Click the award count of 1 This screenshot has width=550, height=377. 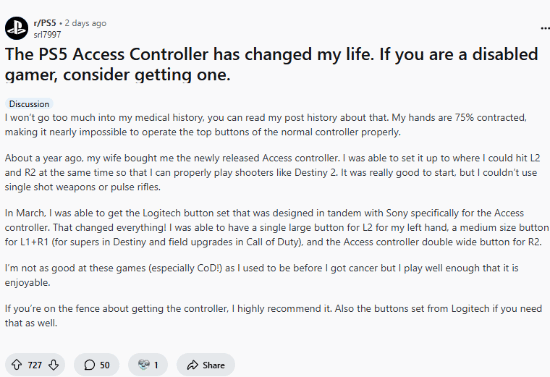coord(156,365)
